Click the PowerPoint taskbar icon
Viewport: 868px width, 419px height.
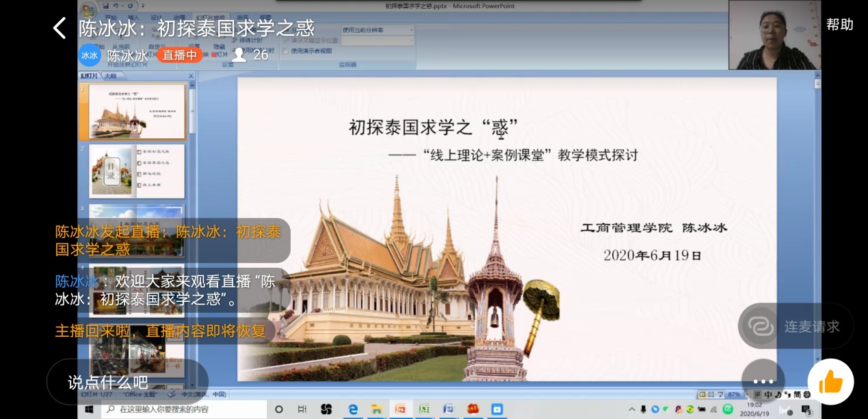(x=401, y=409)
